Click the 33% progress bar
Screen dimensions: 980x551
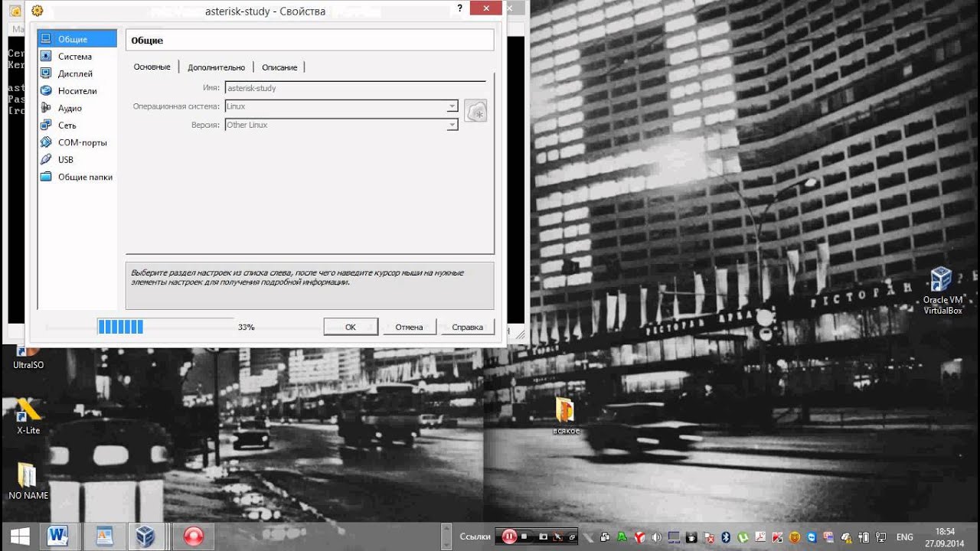[165, 327]
